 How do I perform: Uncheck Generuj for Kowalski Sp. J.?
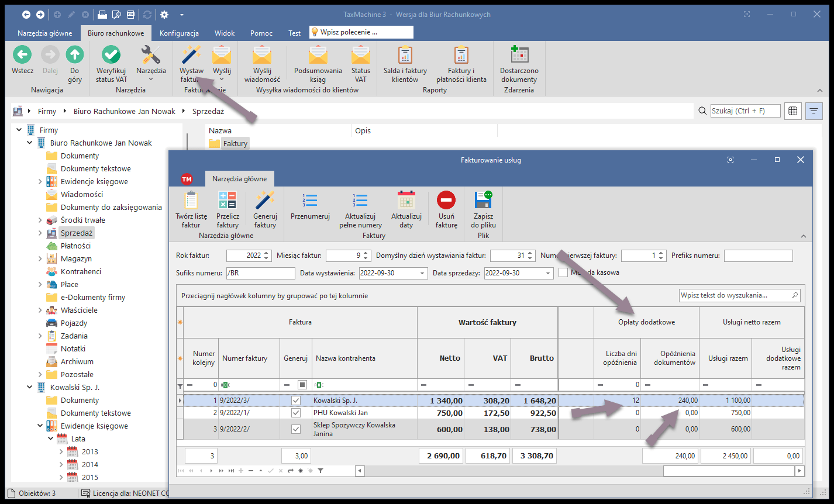(296, 401)
